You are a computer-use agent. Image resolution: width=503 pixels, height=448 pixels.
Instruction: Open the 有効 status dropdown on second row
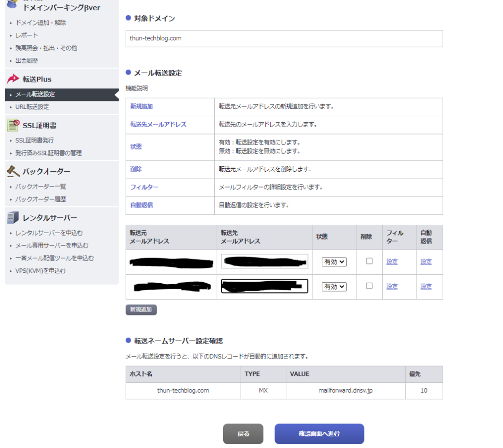pos(334,287)
